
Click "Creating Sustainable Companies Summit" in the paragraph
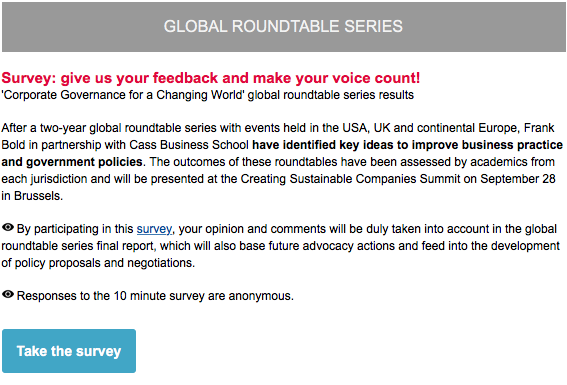click(x=350, y=179)
